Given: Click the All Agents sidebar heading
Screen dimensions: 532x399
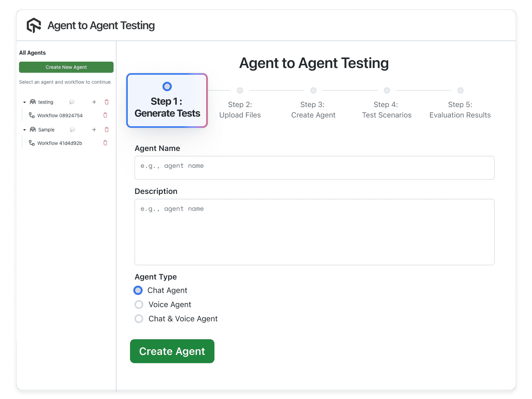Looking at the screenshot, I should click(33, 53).
